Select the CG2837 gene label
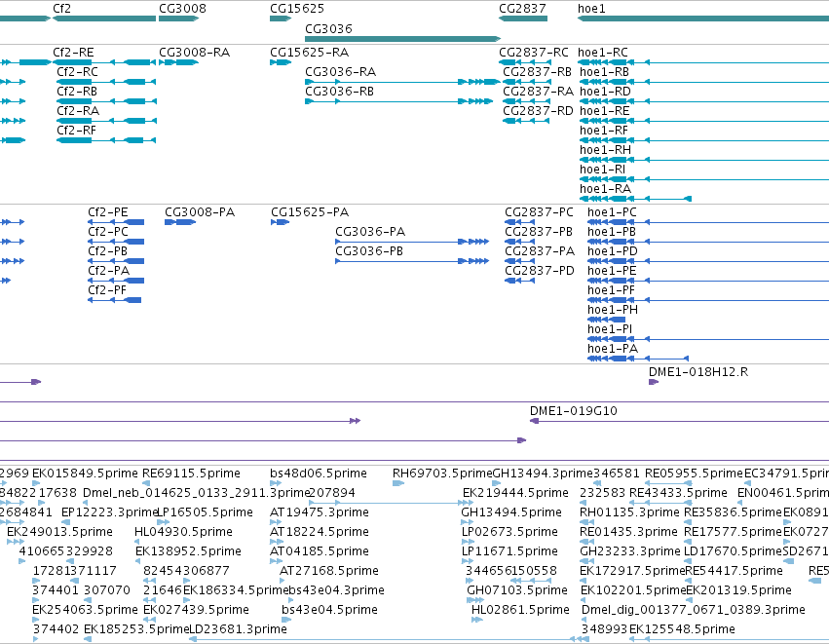 522,9
